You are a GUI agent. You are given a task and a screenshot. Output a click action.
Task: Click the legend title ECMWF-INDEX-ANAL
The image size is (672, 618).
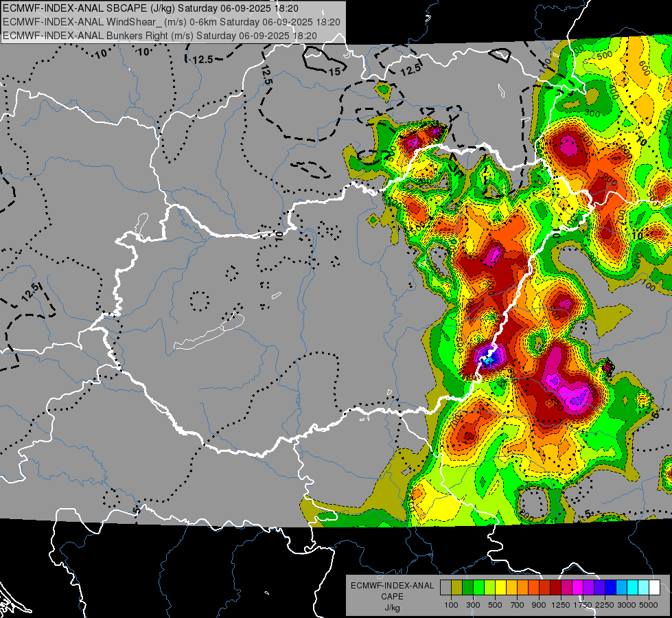(x=392, y=586)
